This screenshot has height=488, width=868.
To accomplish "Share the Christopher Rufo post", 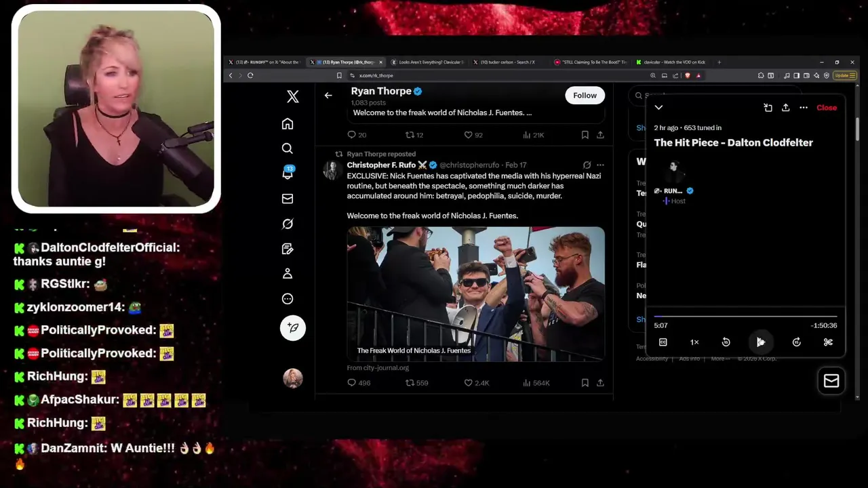I will (x=600, y=383).
